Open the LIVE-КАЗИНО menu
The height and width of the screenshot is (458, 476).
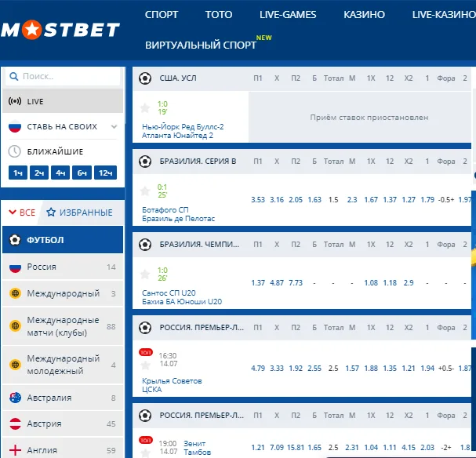click(x=444, y=15)
